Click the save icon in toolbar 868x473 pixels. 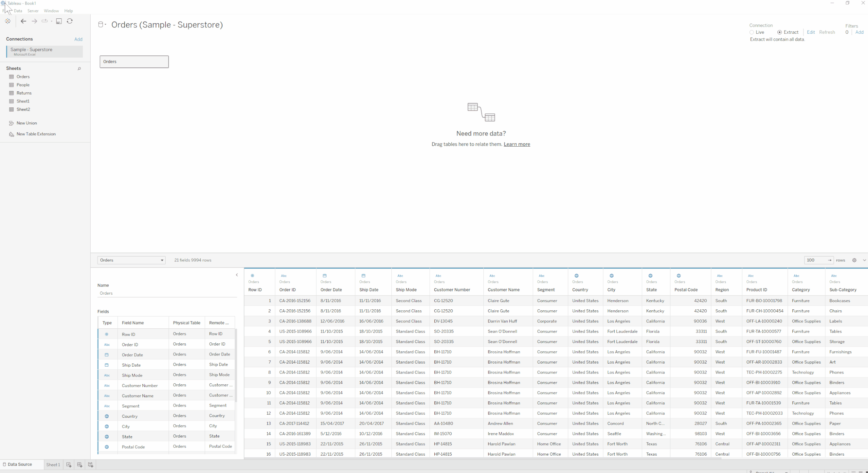pyautogui.click(x=59, y=21)
